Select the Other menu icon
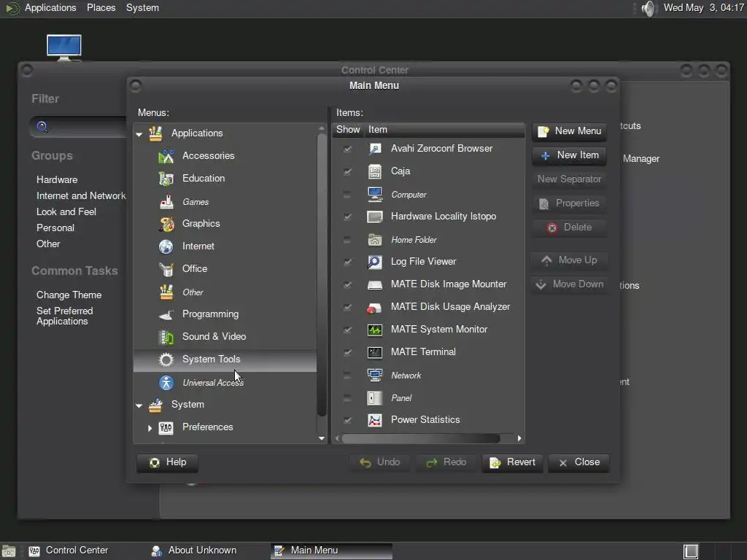 pos(166,292)
